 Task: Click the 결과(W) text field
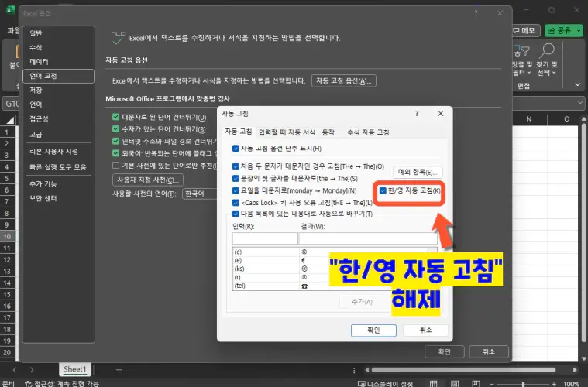368,238
